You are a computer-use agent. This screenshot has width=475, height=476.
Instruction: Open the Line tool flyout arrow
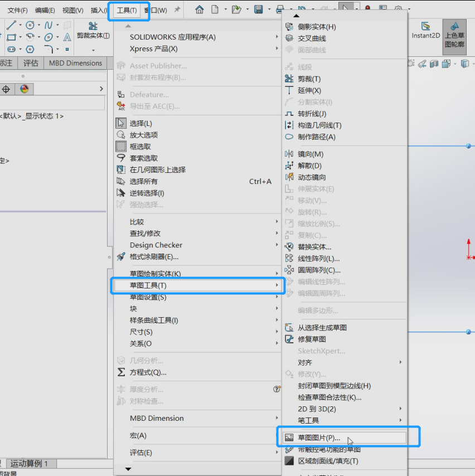pos(20,25)
